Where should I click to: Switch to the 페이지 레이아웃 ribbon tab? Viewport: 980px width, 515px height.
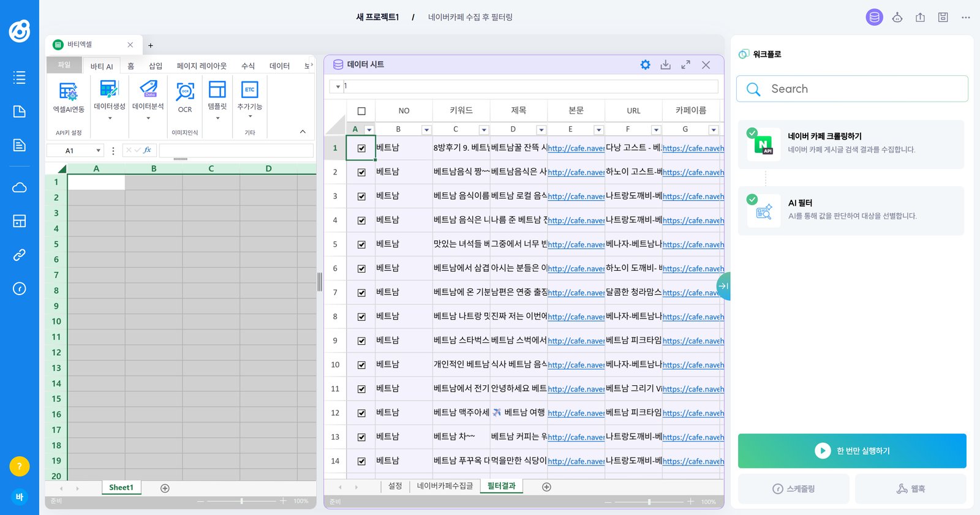tap(202, 66)
